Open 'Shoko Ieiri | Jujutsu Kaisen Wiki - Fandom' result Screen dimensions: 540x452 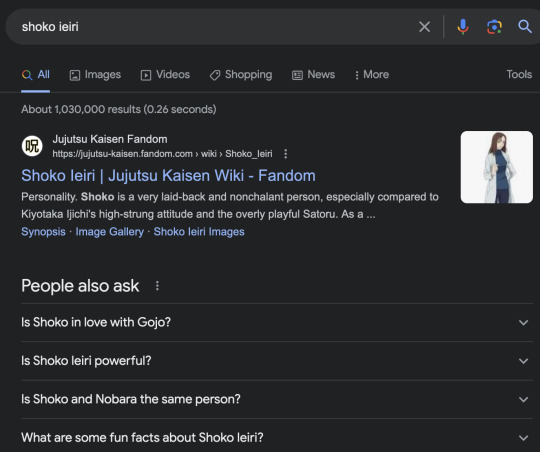[168, 175]
